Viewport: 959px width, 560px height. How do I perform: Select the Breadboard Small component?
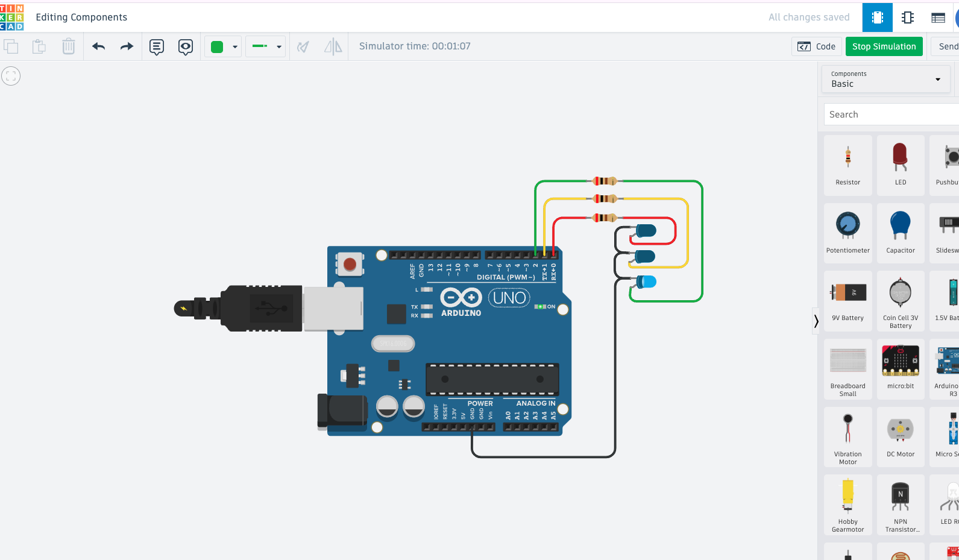pyautogui.click(x=848, y=369)
